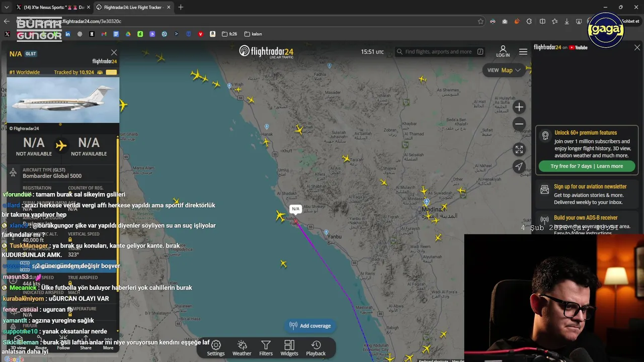Zoom in the map with plus button

coord(519,107)
